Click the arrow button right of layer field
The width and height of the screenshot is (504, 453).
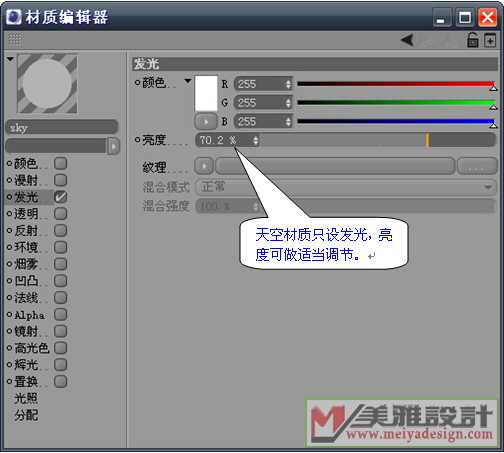coord(113,146)
